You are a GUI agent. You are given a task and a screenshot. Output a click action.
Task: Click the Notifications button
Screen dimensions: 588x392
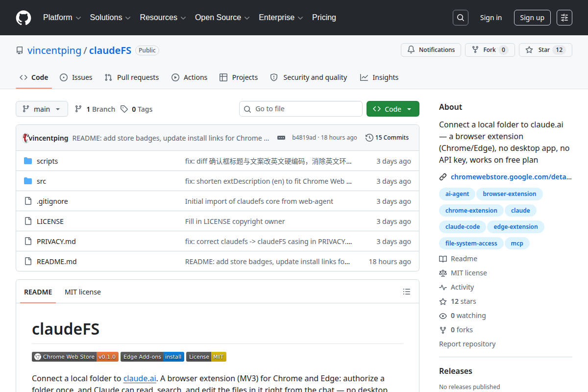click(431, 50)
